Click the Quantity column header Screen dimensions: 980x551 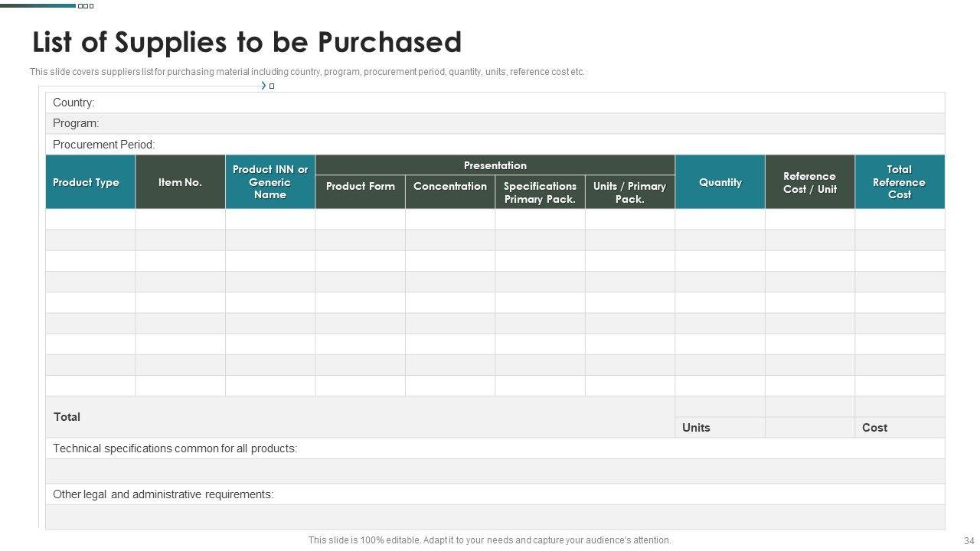tap(720, 182)
